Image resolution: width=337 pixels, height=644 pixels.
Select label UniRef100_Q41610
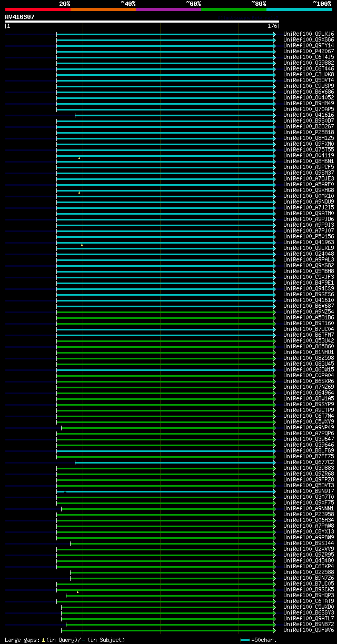coord(309,300)
